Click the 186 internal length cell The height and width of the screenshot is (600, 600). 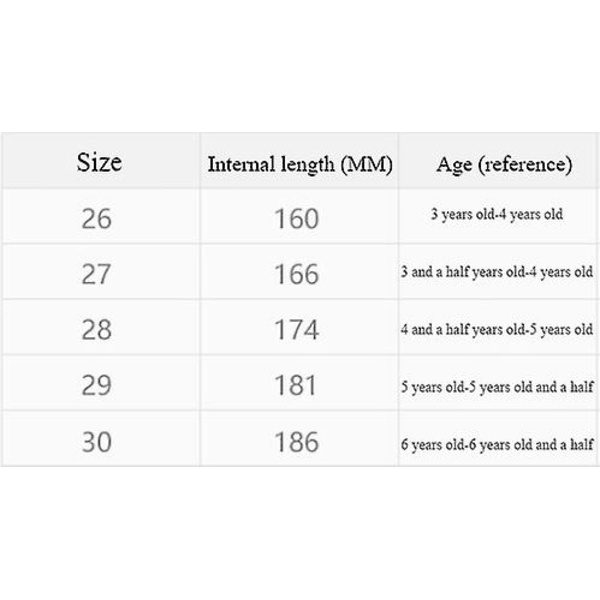point(299,439)
